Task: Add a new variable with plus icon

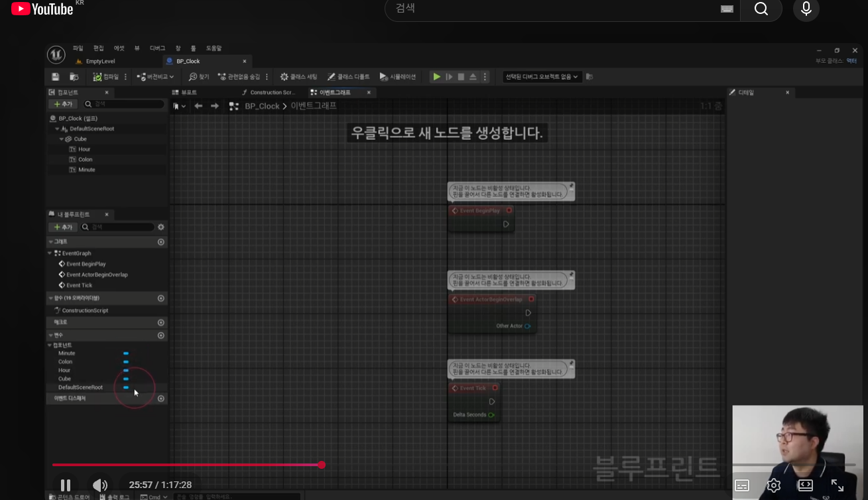Action: (x=160, y=336)
